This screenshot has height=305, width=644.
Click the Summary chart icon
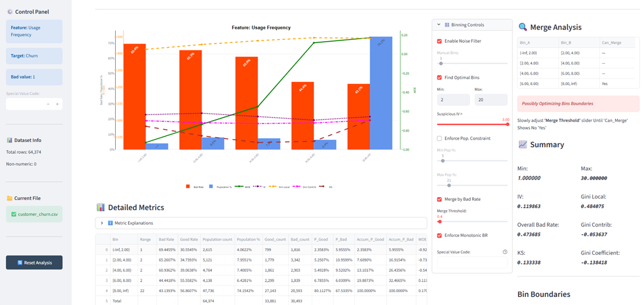click(523, 145)
